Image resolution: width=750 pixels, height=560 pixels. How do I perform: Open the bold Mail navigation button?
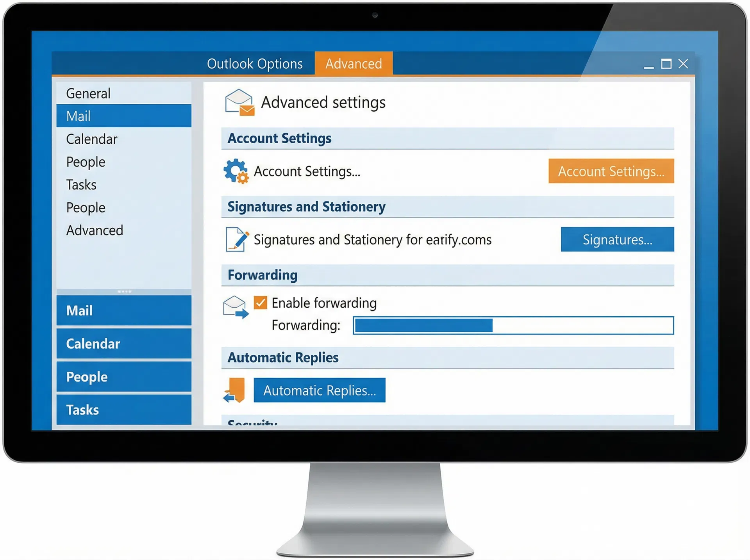[x=124, y=310]
